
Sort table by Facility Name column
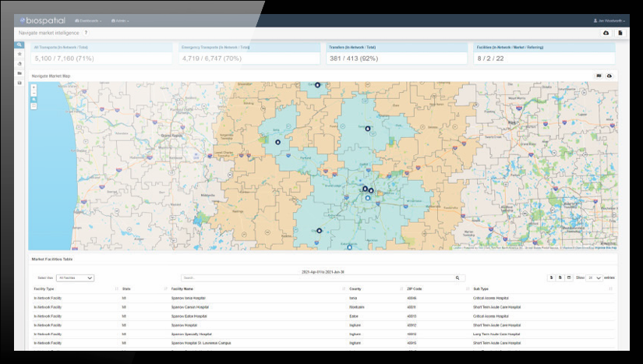258,289
